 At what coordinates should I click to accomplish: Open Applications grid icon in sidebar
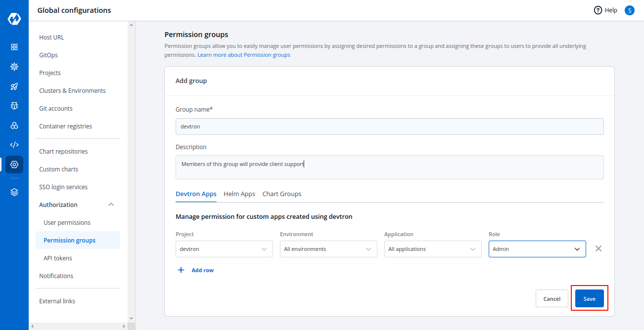14,47
